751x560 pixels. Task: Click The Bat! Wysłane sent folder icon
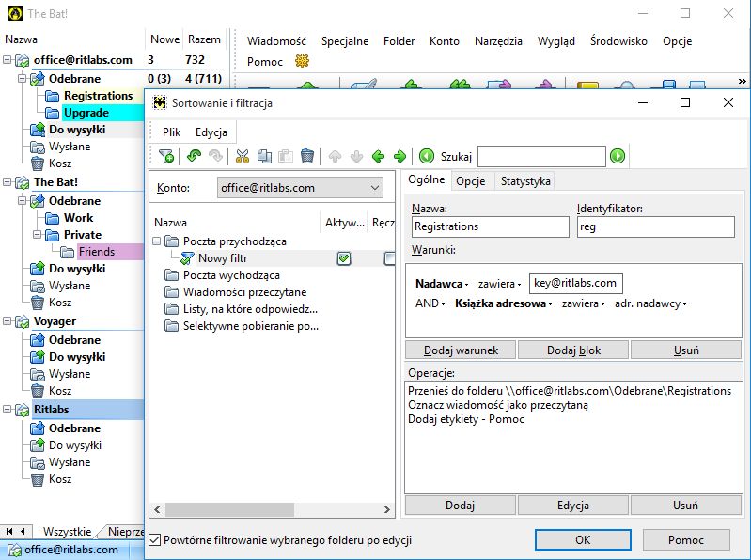(x=38, y=286)
